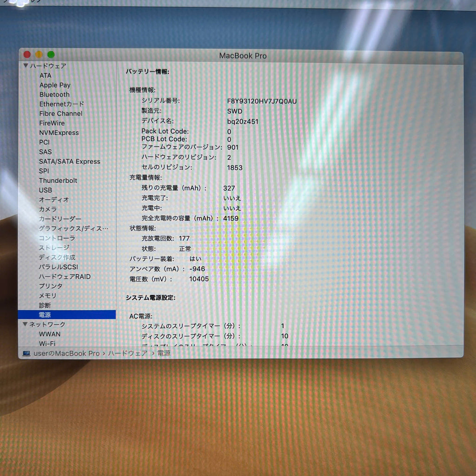
Task: Select Wi-Fi under ネットワーク
Action: pyautogui.click(x=47, y=344)
